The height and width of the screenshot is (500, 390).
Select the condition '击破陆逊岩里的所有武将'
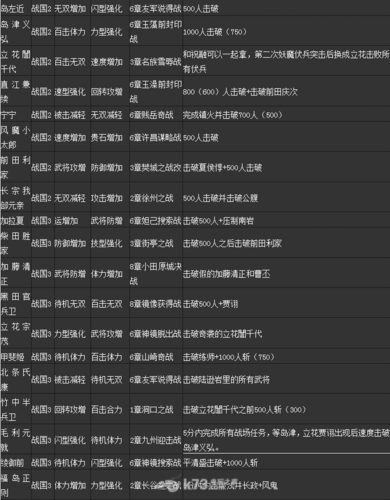(226, 380)
